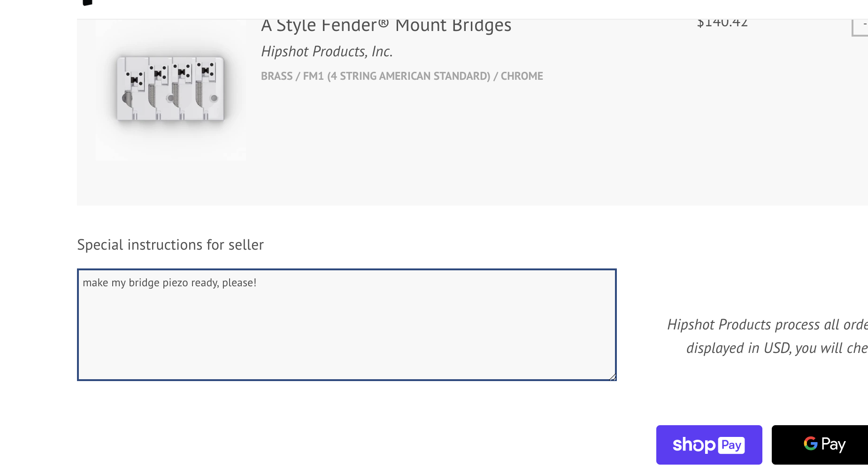
Task: Click the 'Hipshot Products process all' notice line
Action: (767, 325)
